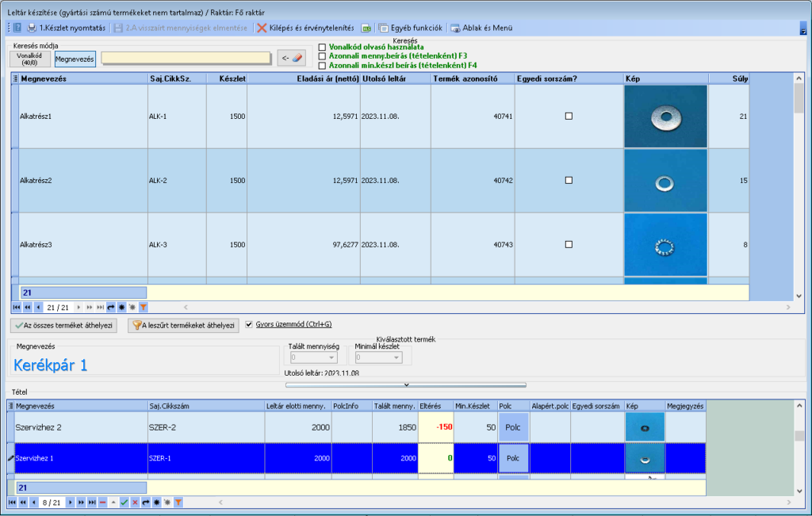Open Alkatrész2 product image thumbnail
The image size is (812, 516).
coord(665,181)
